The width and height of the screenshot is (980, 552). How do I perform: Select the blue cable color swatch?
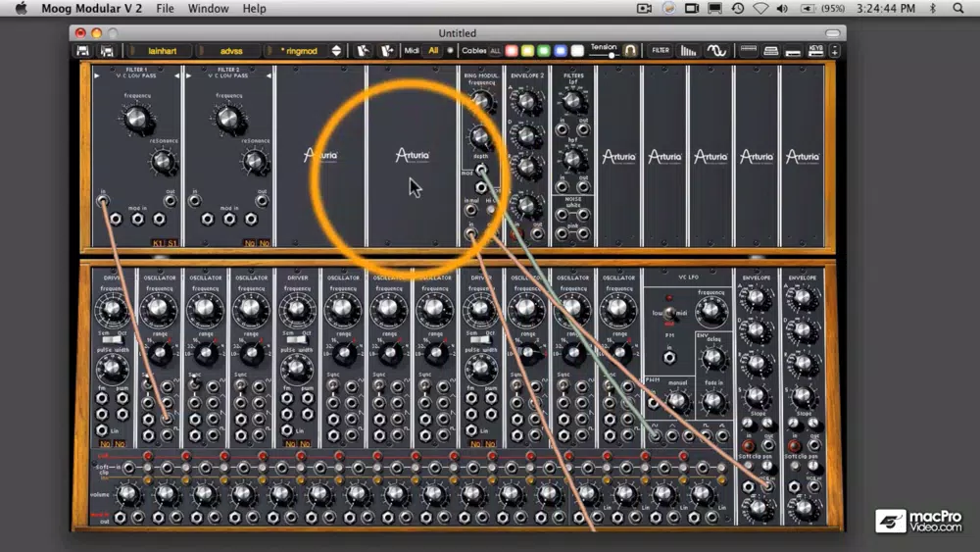tap(561, 51)
